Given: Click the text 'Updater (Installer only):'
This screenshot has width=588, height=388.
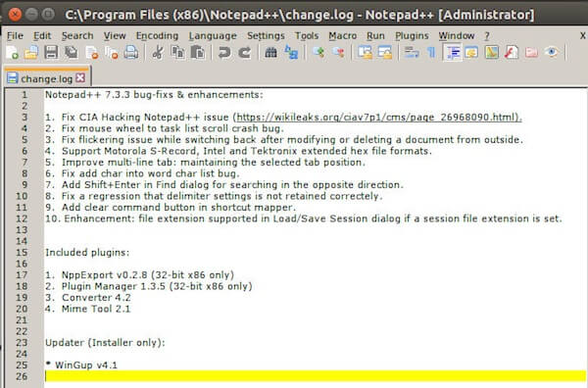Looking at the screenshot, I should (x=105, y=342).
